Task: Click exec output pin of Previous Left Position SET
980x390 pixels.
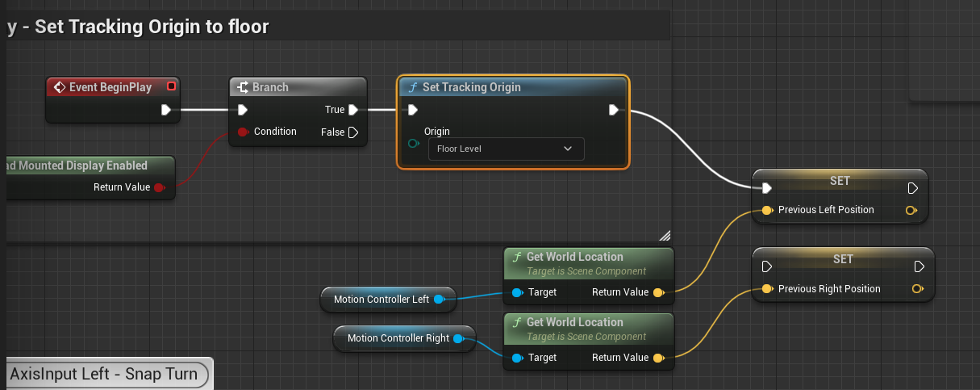Action: 912,188
